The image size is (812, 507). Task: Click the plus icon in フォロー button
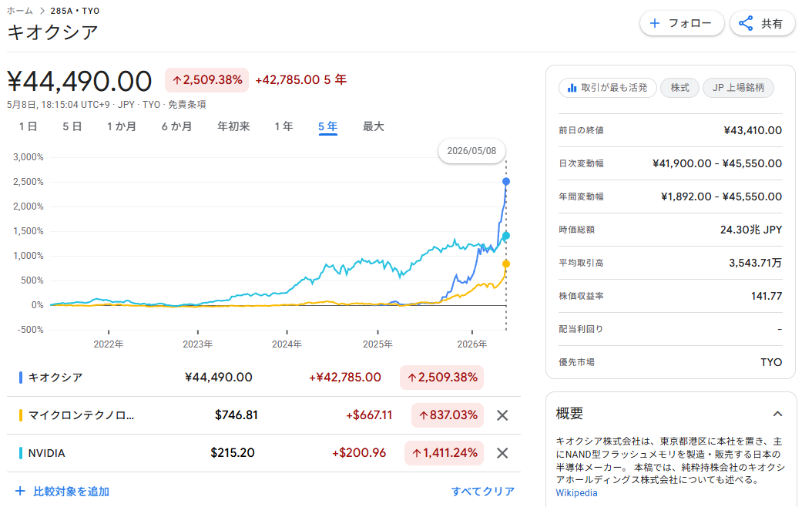tap(655, 23)
